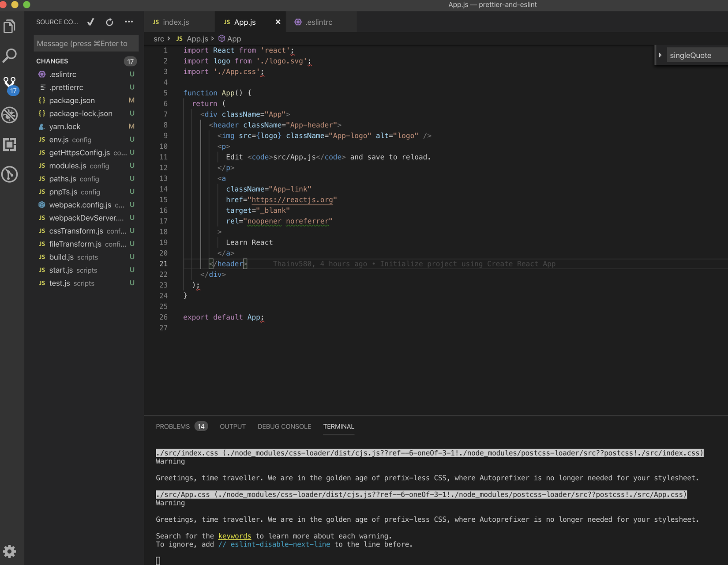The width and height of the screenshot is (728, 565).
Task: Open the Search view in activity bar
Action: click(10, 56)
